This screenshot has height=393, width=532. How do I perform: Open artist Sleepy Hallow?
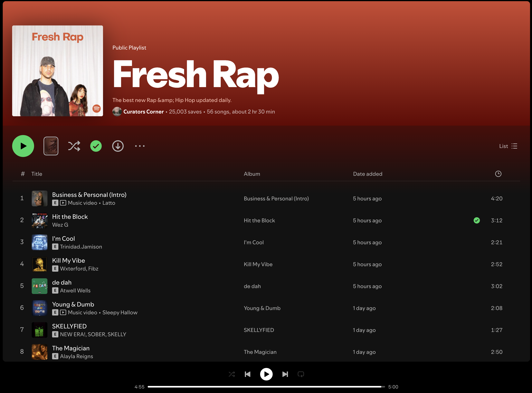120,312
